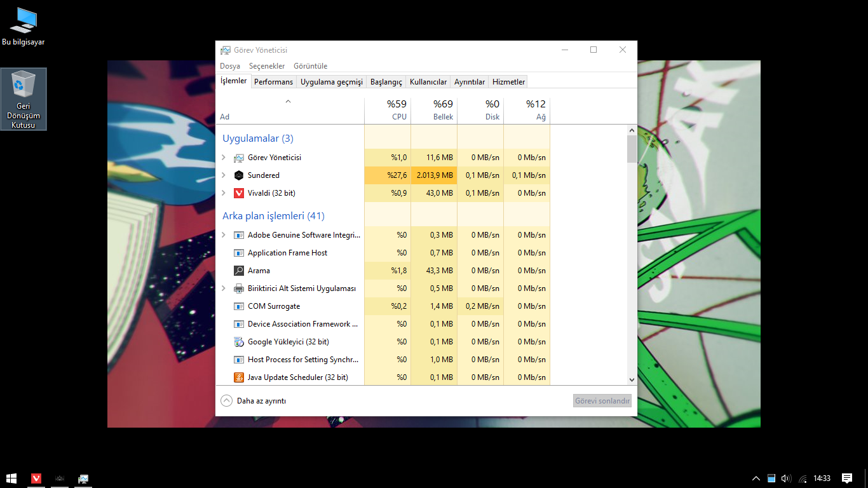Click the COM Surrogate process icon
Image resolution: width=868 pixels, height=488 pixels.
(239, 306)
